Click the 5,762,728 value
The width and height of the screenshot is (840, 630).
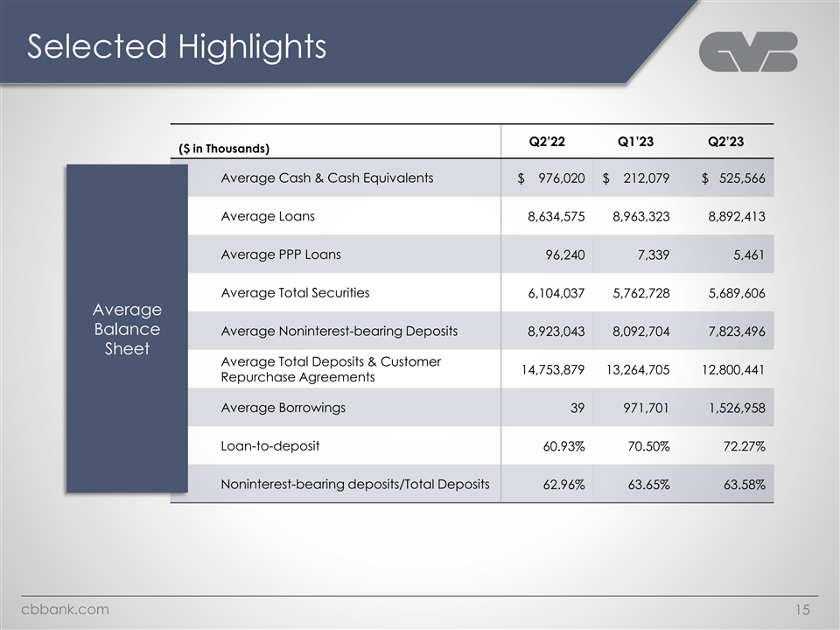(640, 293)
